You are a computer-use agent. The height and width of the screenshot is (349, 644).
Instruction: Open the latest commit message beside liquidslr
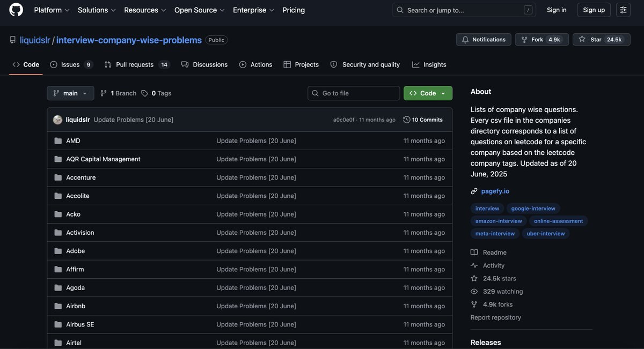point(134,120)
